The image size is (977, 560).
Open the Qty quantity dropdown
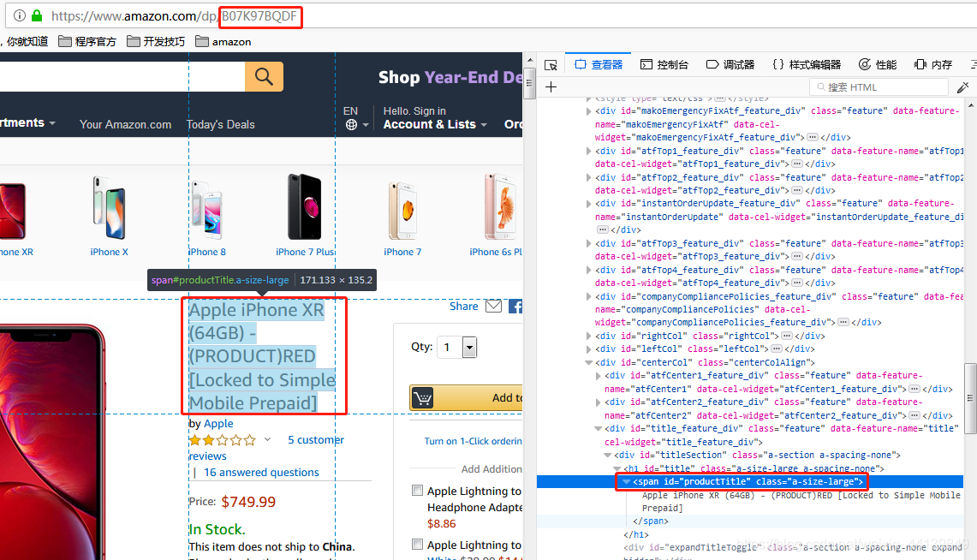pos(456,347)
